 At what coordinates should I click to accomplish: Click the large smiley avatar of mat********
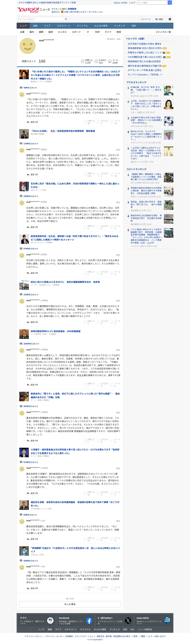pyautogui.click(x=28, y=46)
